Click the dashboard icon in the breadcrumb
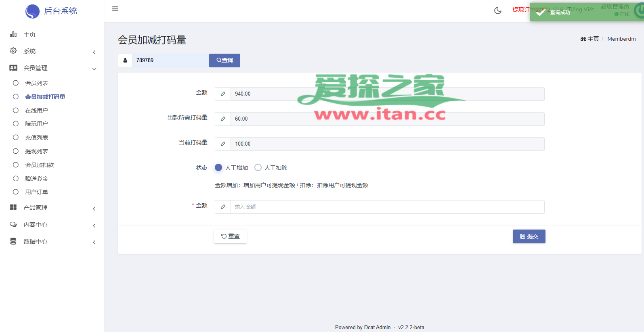Image resolution: width=644 pixels, height=332 pixels. [x=583, y=39]
